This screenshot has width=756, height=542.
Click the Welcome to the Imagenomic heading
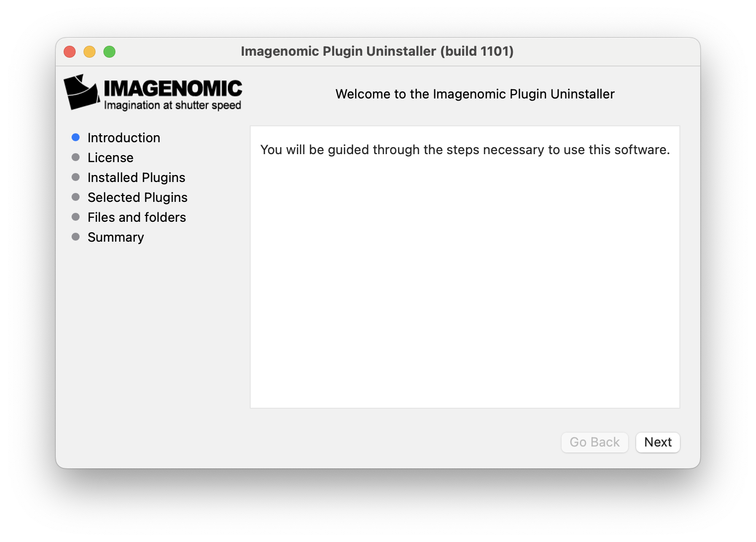tap(475, 94)
